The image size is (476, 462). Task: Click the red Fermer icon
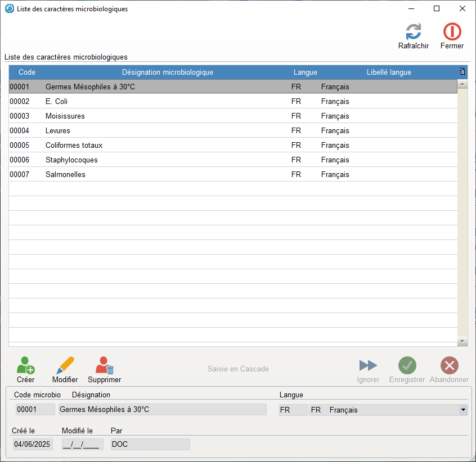[x=452, y=32]
